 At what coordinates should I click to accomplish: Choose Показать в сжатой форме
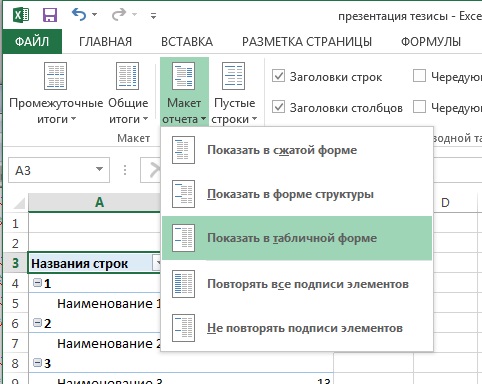[297, 150]
